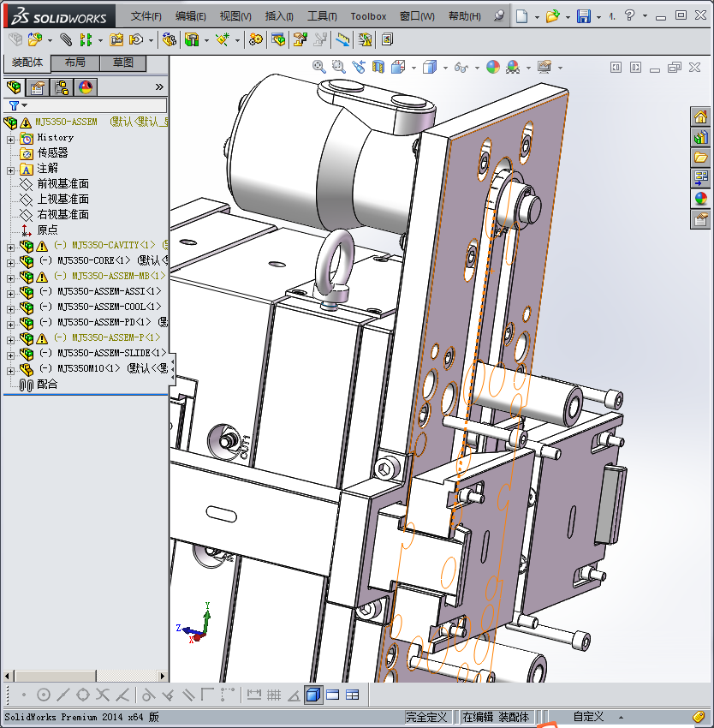714x728 pixels.
Task: Expand the MJ5350-CORE<1> component
Action: click(10, 263)
